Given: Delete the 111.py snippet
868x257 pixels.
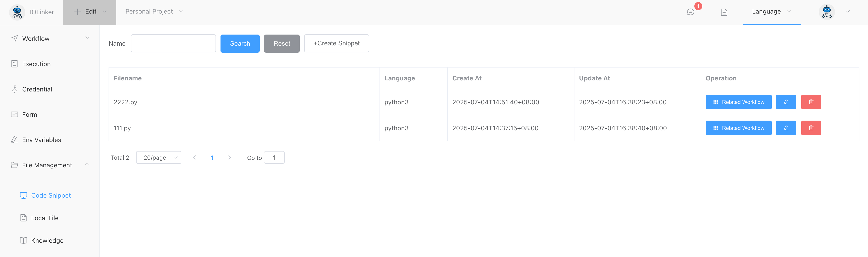Looking at the screenshot, I should coord(811,128).
